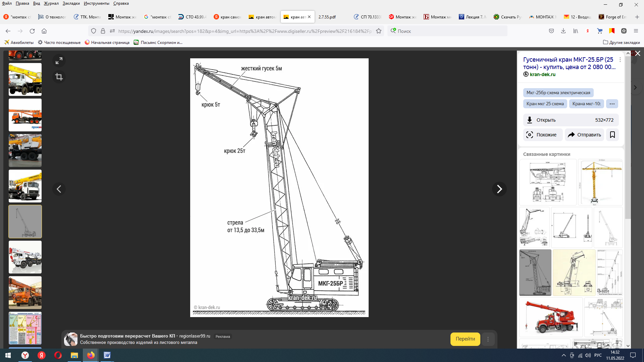
Task: Show the site security lock info
Action: [x=103, y=31]
